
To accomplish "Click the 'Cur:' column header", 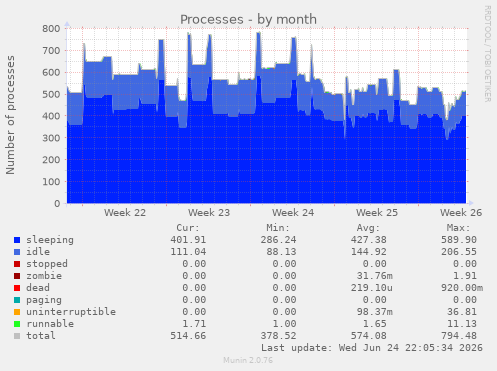I will coord(188,228).
